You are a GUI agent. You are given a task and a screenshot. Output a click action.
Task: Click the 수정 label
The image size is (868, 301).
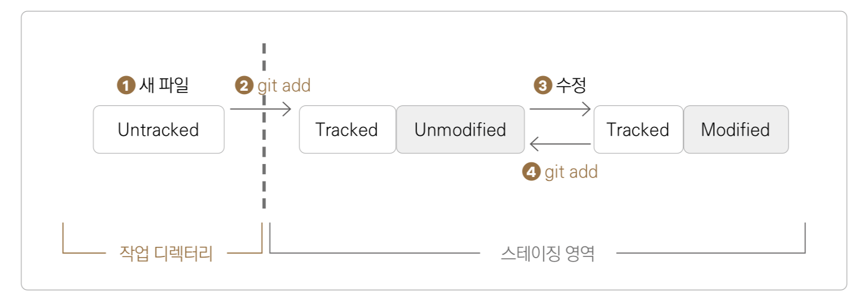[571, 86]
